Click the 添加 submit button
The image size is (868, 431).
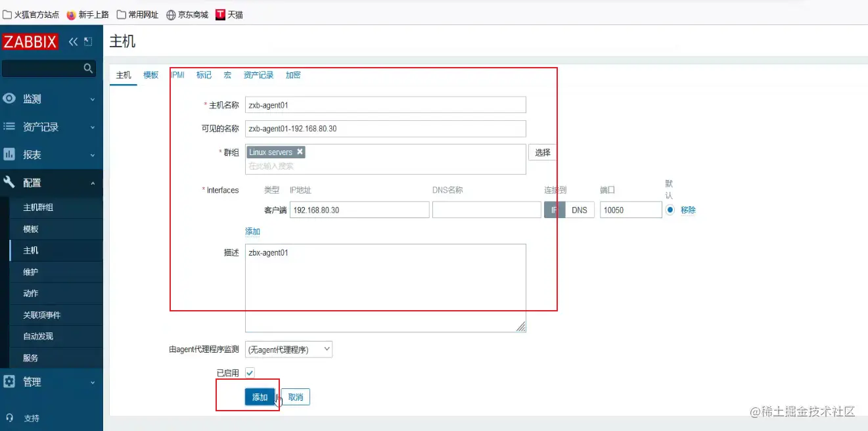pyautogui.click(x=260, y=397)
